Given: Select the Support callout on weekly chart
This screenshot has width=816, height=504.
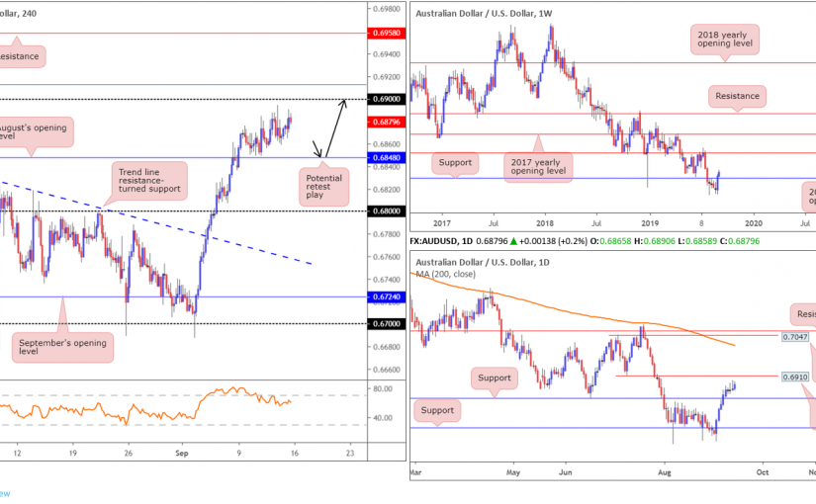Looking at the screenshot, I should 457,161.
